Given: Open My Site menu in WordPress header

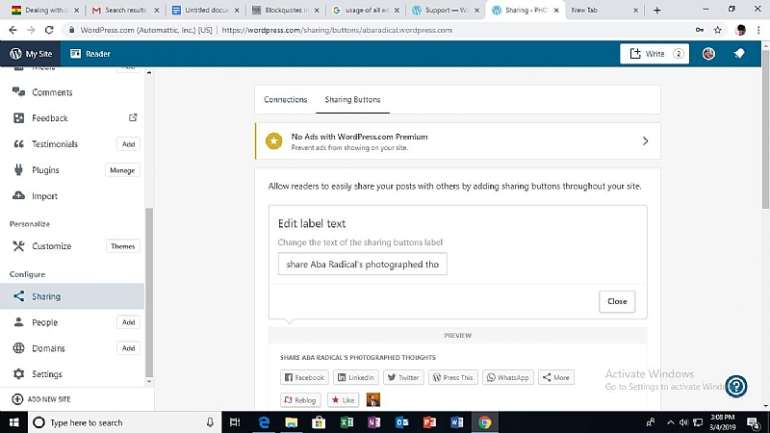Looking at the screenshot, I should coord(30,54).
